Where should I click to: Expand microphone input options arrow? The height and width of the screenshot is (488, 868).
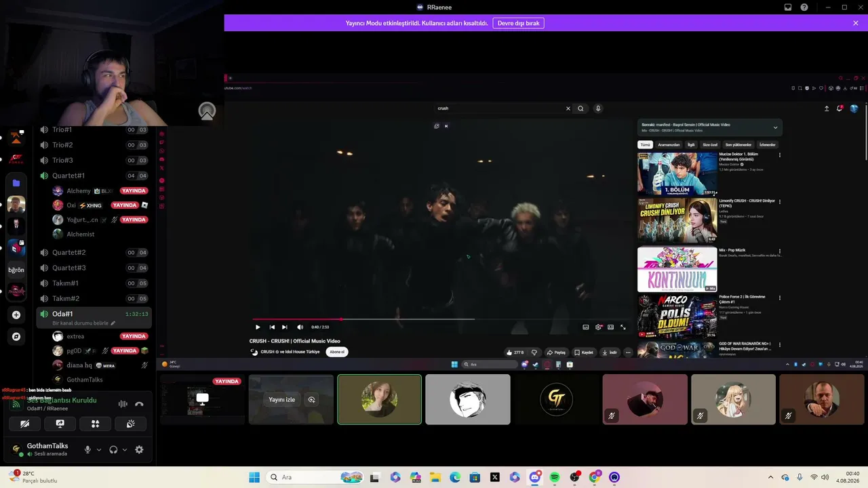tap(99, 449)
